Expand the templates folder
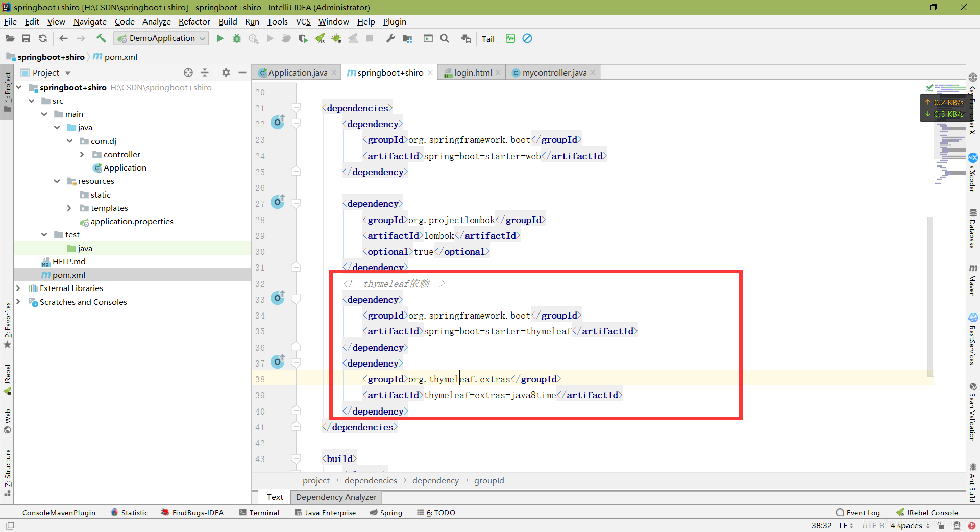The height and width of the screenshot is (532, 980). pyautogui.click(x=69, y=208)
